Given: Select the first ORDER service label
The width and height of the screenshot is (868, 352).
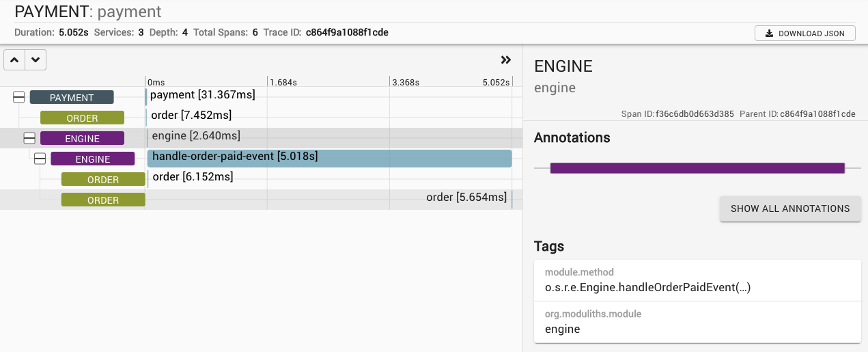Looking at the screenshot, I should click(x=82, y=118).
